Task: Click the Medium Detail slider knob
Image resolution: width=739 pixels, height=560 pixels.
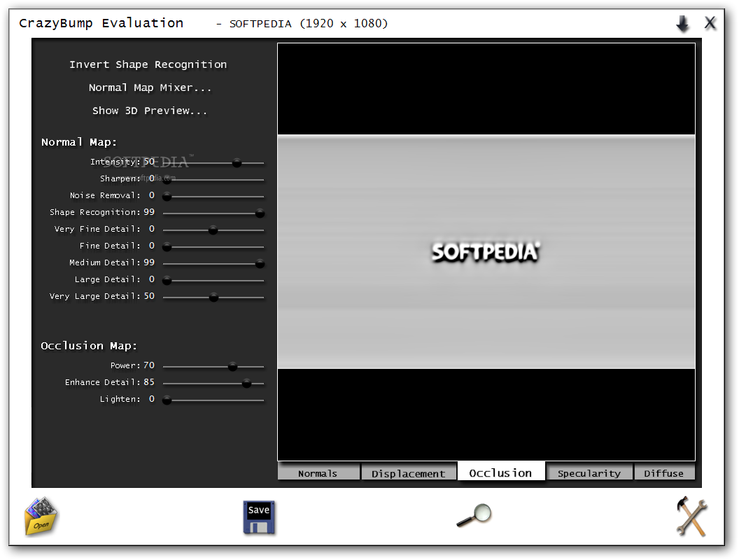Action: point(260,264)
